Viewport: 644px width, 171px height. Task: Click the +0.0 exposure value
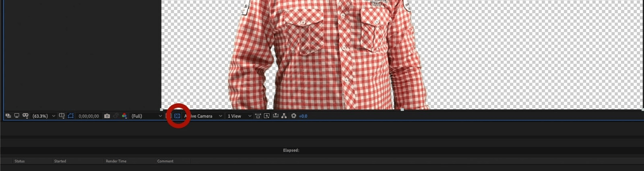tap(303, 116)
